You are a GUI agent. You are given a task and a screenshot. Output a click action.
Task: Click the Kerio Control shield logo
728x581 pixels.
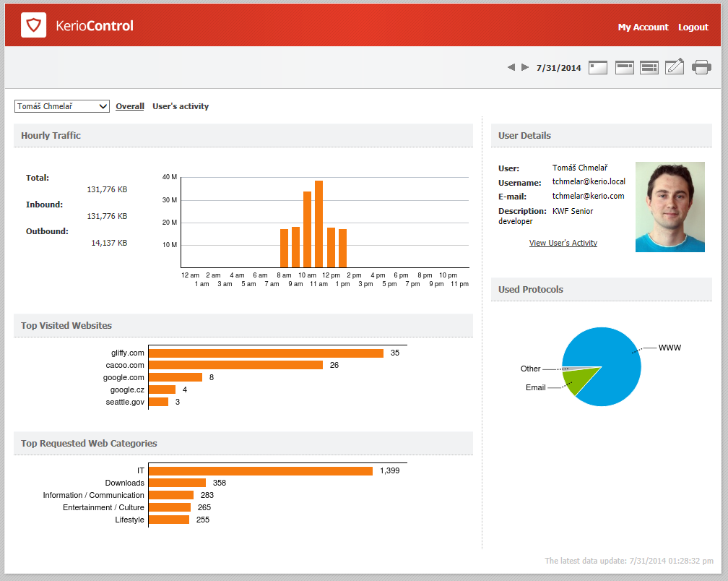point(33,25)
